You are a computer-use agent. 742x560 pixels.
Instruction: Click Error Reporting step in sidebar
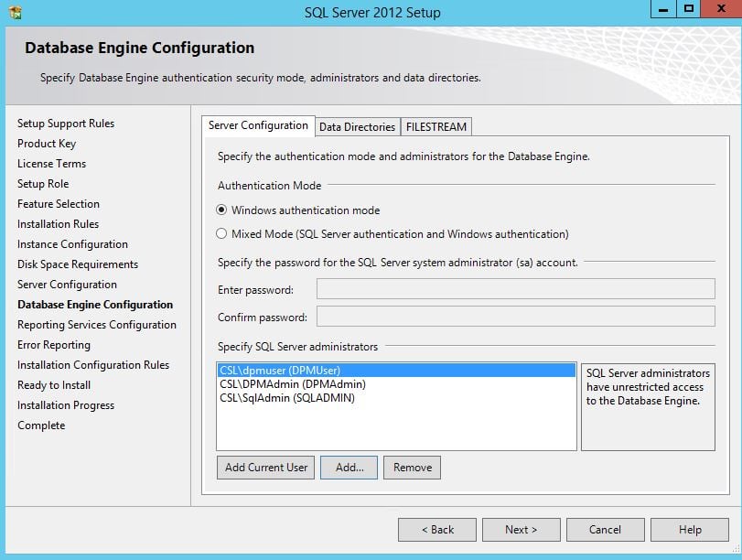click(x=53, y=345)
